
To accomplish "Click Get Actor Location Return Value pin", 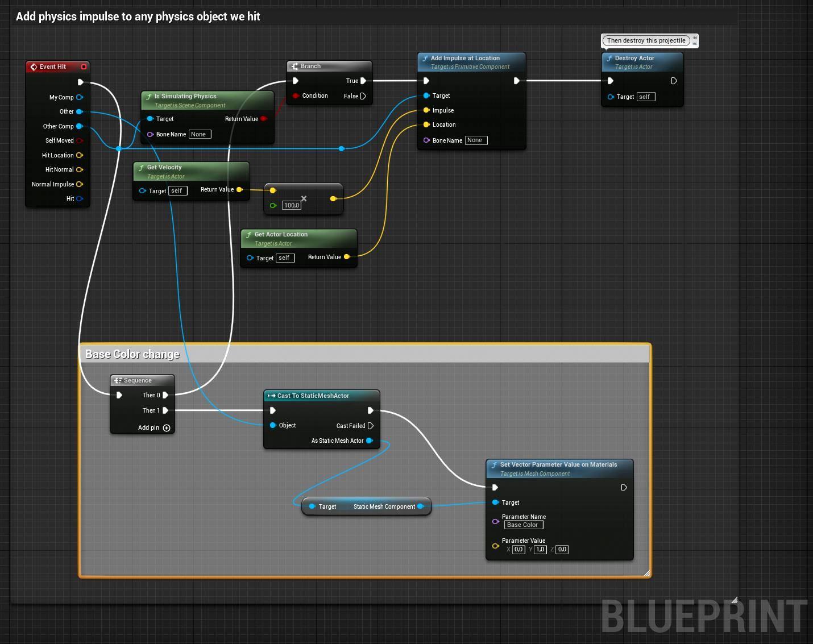I will coord(347,257).
